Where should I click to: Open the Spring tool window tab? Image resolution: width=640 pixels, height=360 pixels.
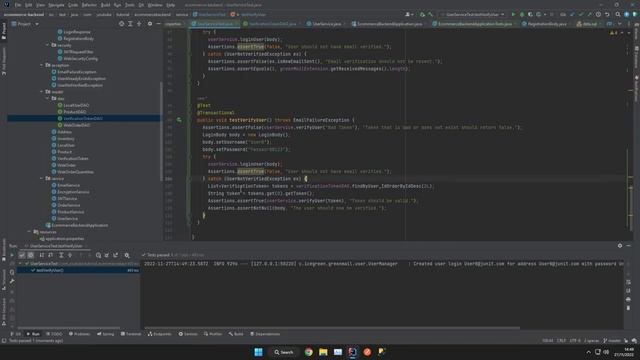pyautogui.click(x=106, y=334)
